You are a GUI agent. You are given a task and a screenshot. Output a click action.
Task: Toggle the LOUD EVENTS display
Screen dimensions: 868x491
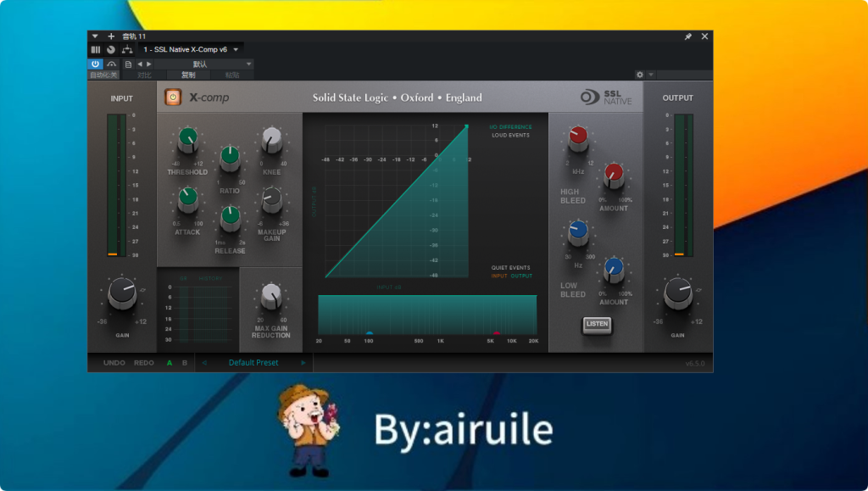tap(510, 135)
